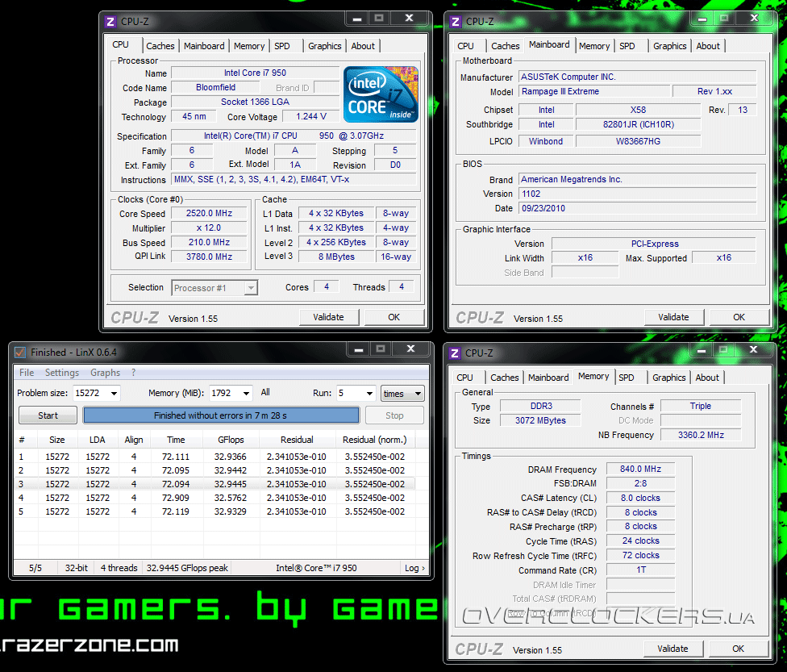Viewport: 787px width, 672px height.
Task: Select Caches tab in the Memory window
Action: [505, 378]
